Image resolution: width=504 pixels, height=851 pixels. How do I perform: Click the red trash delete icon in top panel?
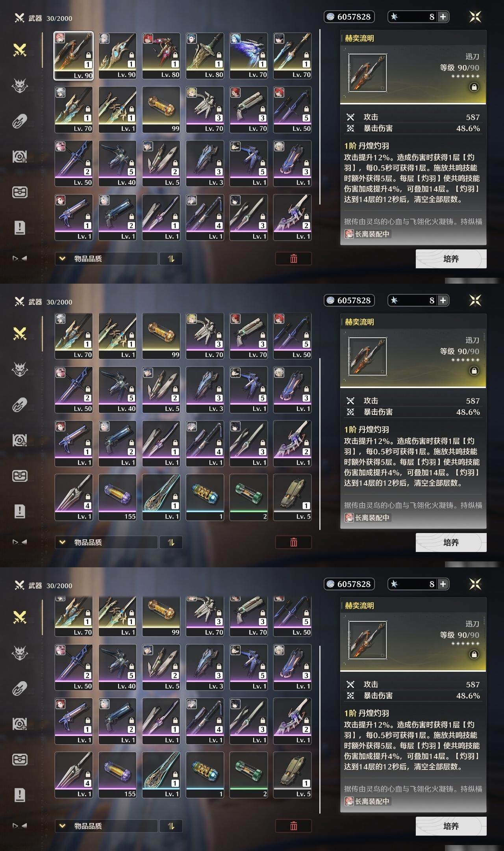tap(294, 259)
